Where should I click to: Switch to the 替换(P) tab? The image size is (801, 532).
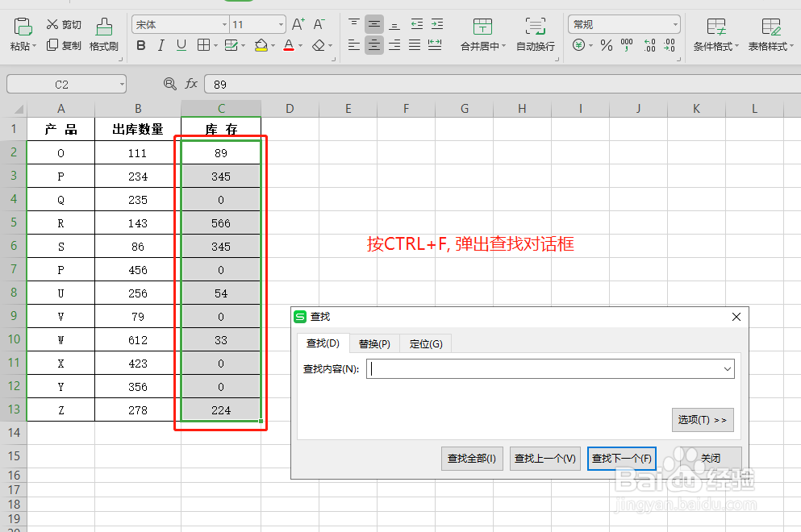click(x=373, y=343)
